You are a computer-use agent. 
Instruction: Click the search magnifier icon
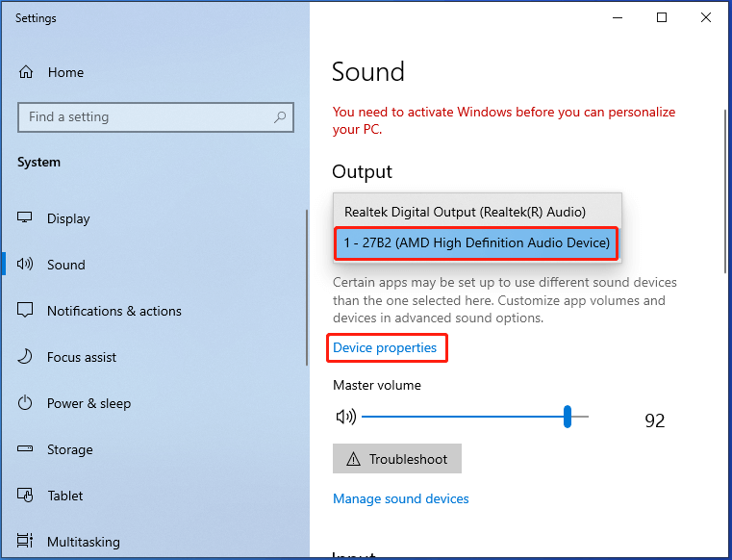280,117
